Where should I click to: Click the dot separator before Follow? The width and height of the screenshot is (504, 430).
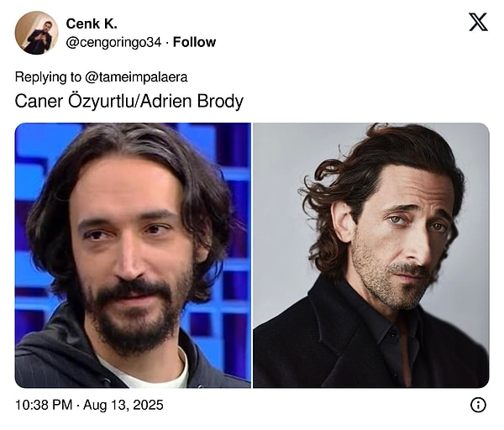tap(167, 43)
